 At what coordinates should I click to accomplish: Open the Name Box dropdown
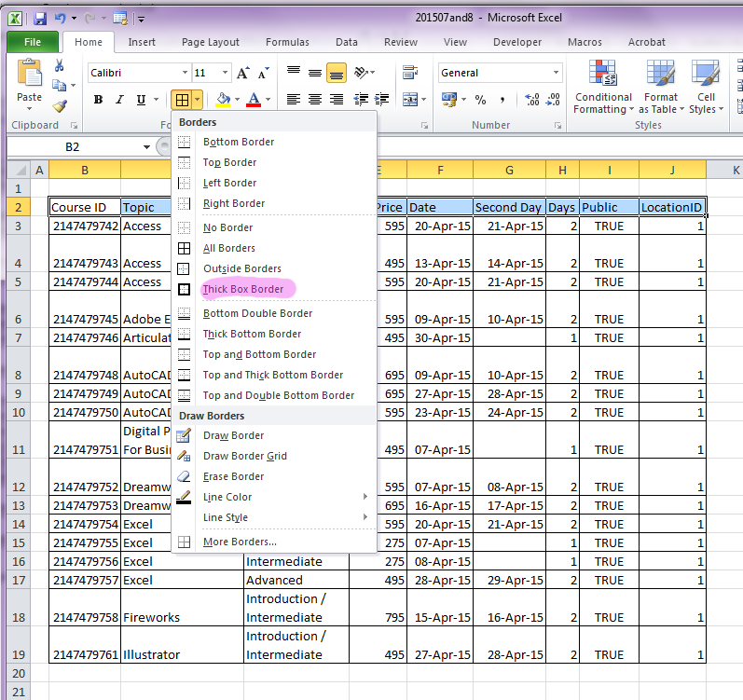pos(146,147)
